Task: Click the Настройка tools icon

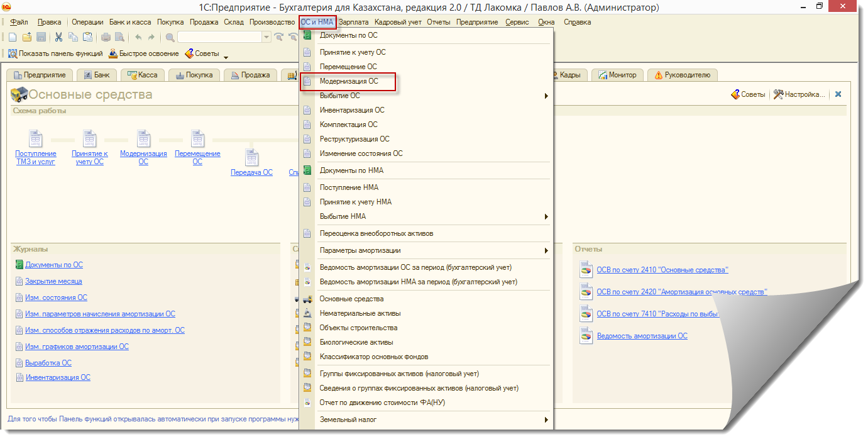Action: pyautogui.click(x=779, y=94)
